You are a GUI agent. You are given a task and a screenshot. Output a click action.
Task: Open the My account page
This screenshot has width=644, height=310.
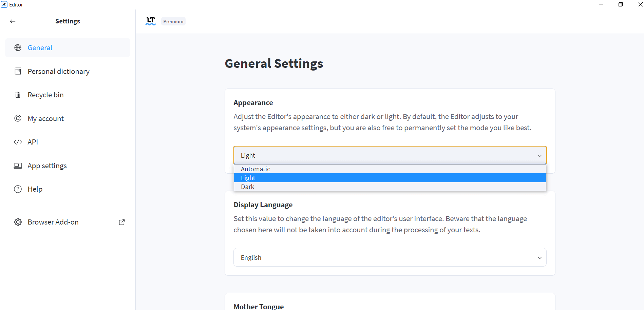[x=68, y=118]
